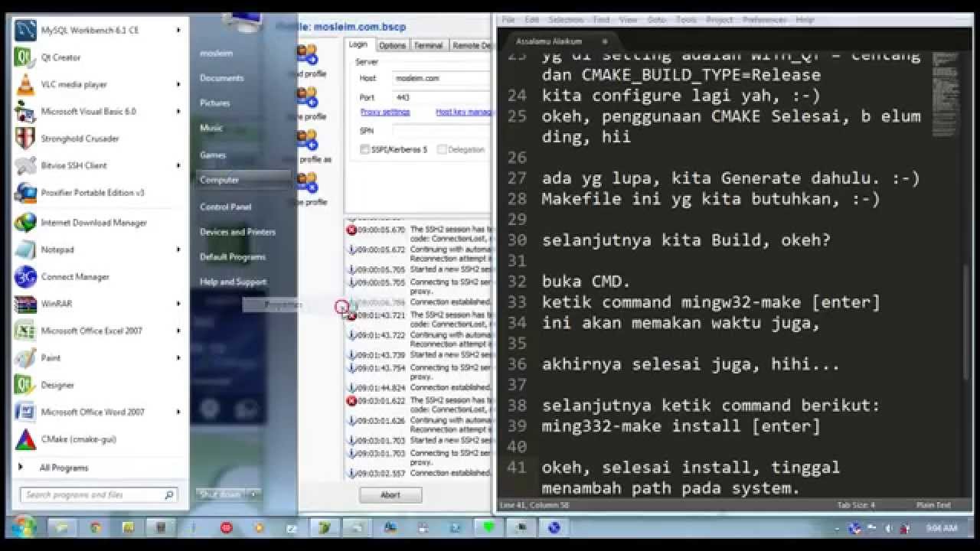The image size is (980, 551).
Task: Open Proxy settings link in Bitvise
Action: click(x=385, y=112)
